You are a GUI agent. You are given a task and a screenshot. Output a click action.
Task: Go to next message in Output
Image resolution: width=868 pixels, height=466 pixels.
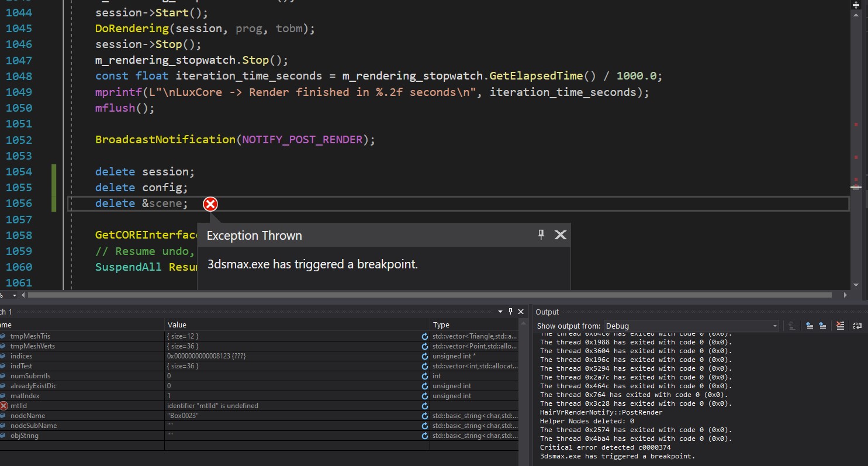point(822,326)
